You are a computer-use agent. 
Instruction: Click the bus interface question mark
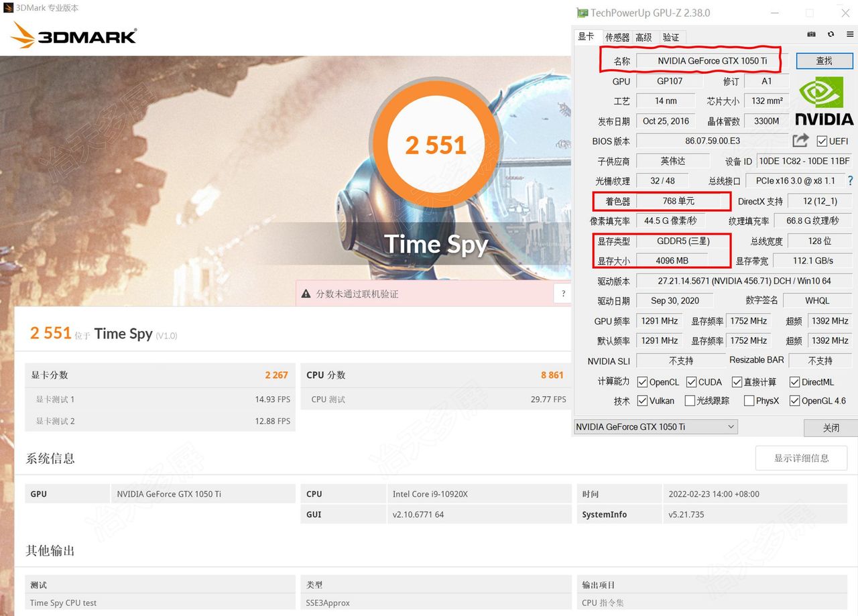(851, 180)
